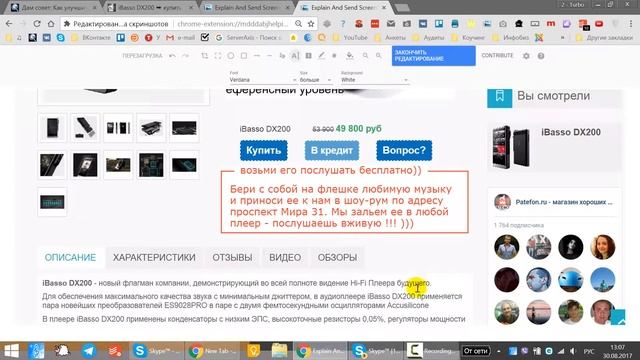This screenshot has height=360, width=640.
Task: Open the ОБЗОРЫ tab
Action: coord(337,258)
